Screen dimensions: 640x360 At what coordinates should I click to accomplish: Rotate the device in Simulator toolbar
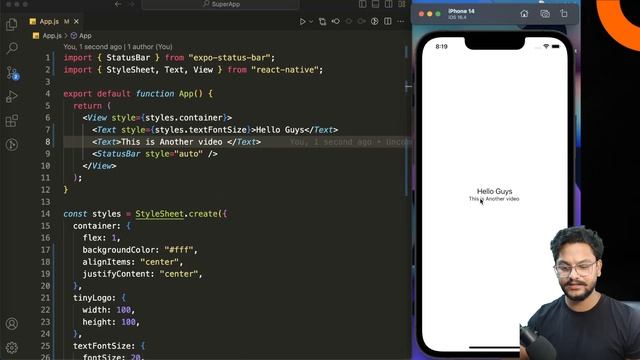(564, 14)
